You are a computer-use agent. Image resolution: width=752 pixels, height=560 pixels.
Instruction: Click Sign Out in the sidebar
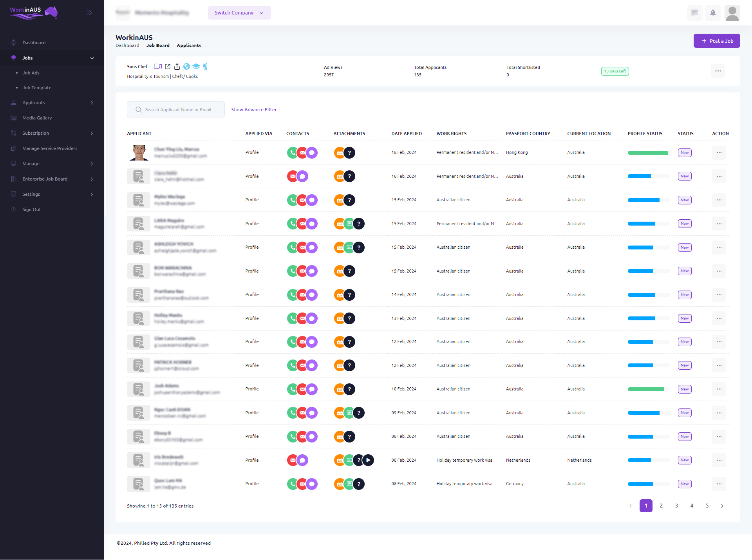[31, 210]
